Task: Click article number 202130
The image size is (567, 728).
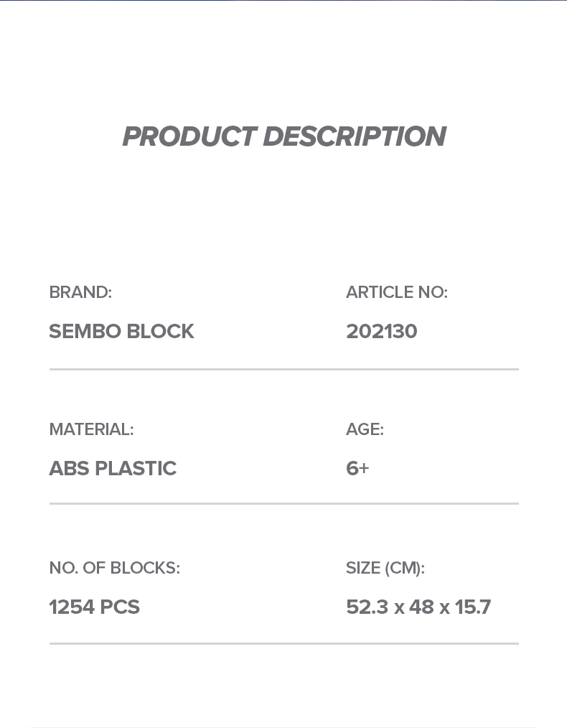Action: pyautogui.click(x=381, y=331)
